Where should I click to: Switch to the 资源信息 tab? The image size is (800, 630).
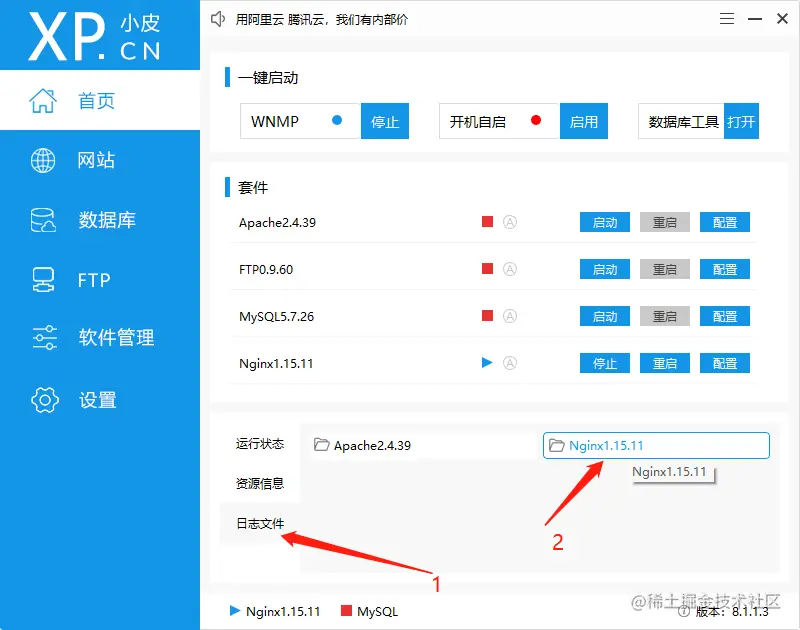click(260, 483)
